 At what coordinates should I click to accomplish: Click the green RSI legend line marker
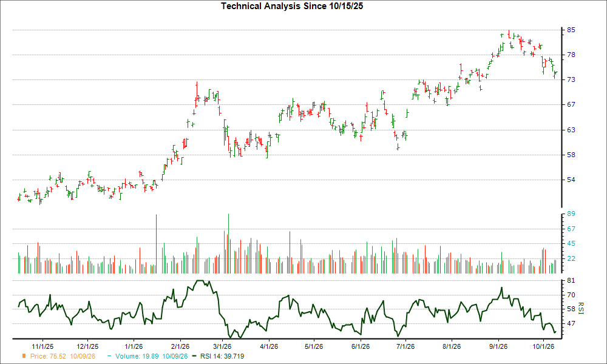point(195,356)
